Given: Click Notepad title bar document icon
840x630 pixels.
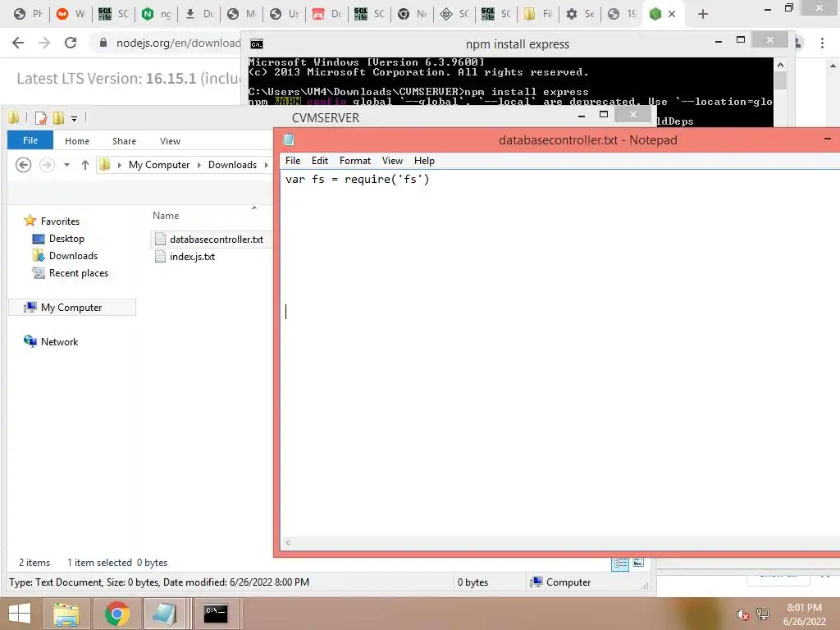Looking at the screenshot, I should [288, 139].
